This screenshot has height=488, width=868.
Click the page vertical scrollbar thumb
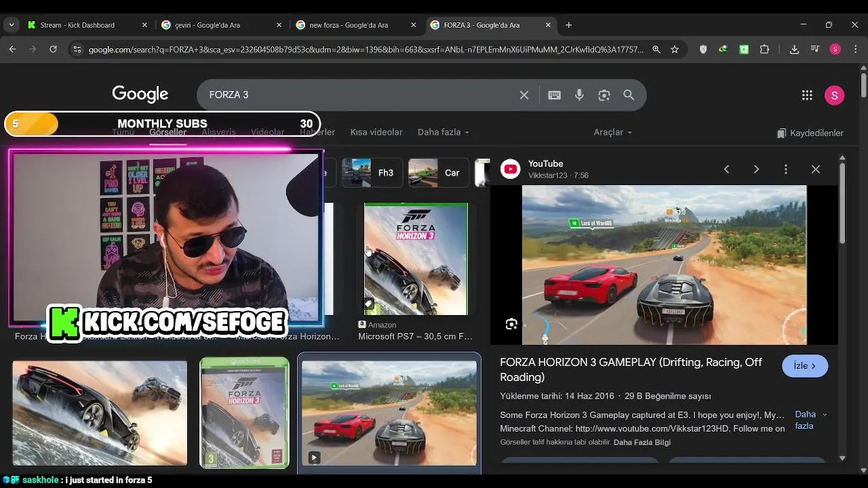tap(863, 85)
